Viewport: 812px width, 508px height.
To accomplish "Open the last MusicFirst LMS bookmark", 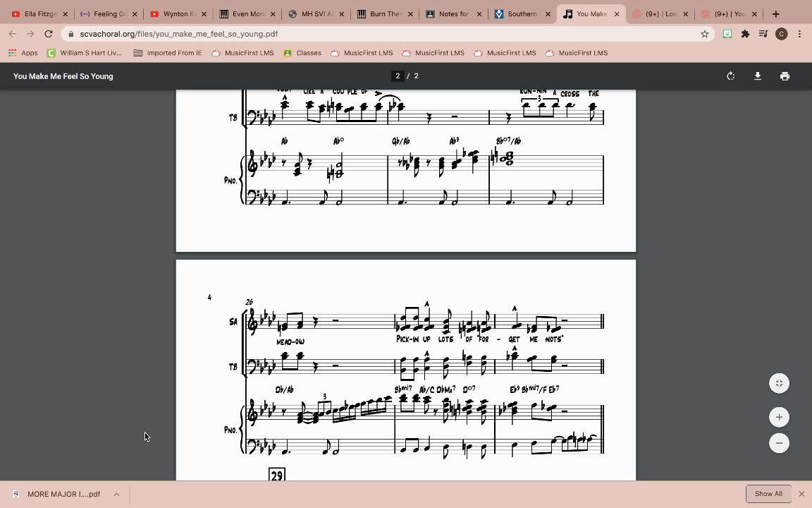I will tap(577, 53).
